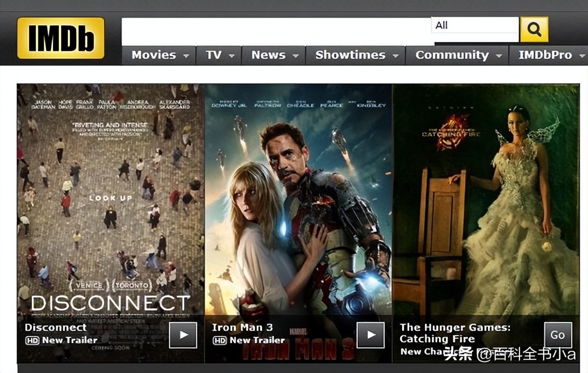Select the Movies navigation item
588x373 pixels.
[154, 55]
